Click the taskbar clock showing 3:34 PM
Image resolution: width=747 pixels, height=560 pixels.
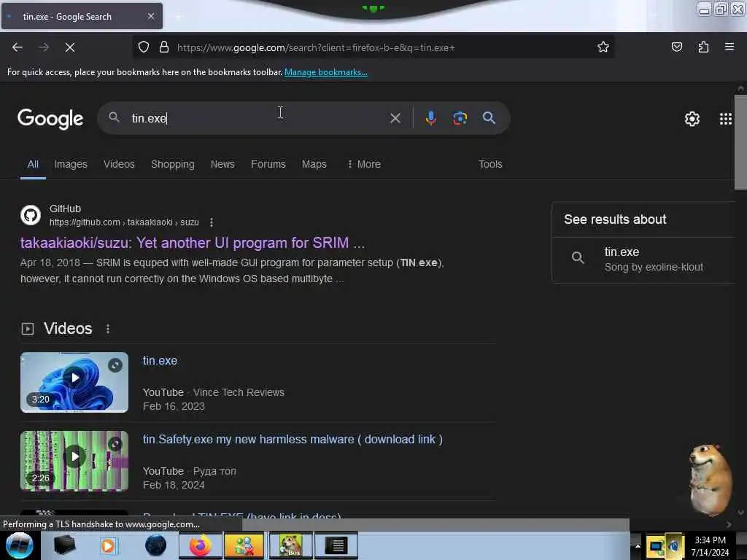(710, 546)
